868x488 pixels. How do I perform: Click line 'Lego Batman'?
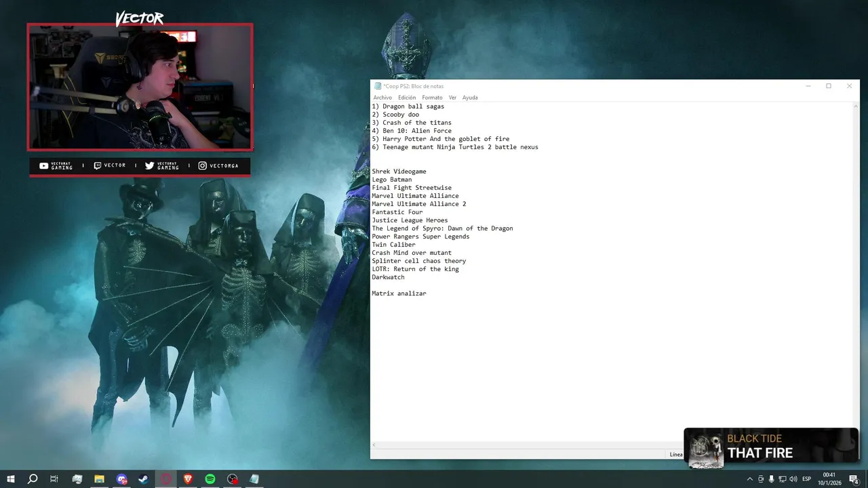point(392,180)
